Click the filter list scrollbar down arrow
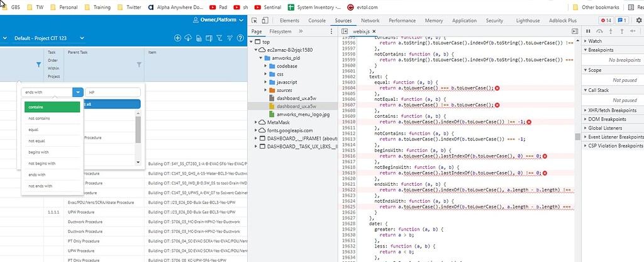The image size is (644, 262). [138, 162]
